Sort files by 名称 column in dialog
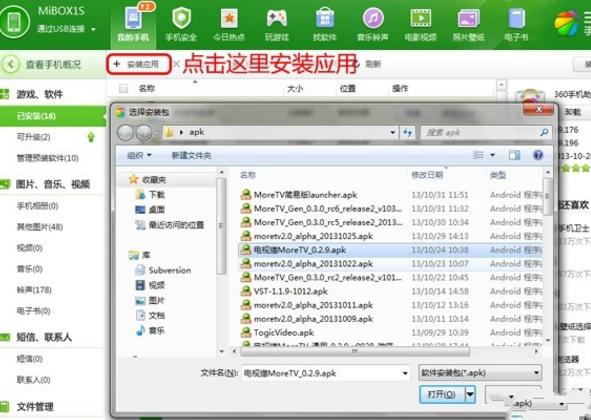 click(x=248, y=175)
